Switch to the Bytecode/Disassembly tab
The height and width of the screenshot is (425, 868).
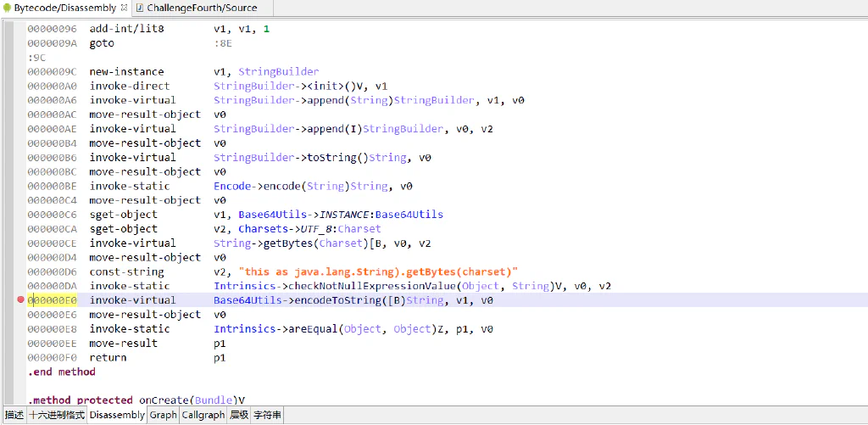64,8
